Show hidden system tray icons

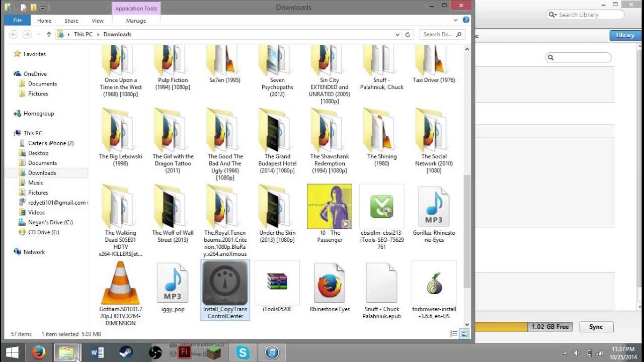coord(565,353)
